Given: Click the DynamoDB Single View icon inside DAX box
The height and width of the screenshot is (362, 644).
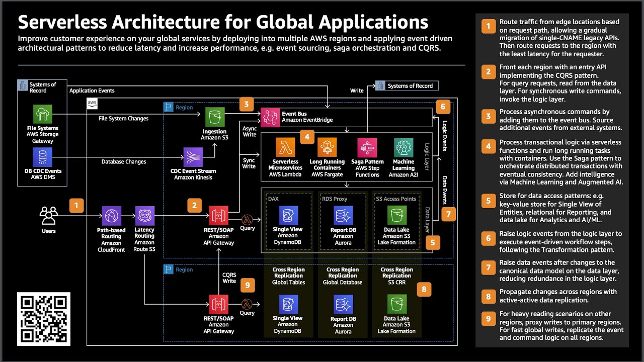Looking at the screenshot, I should (288, 216).
